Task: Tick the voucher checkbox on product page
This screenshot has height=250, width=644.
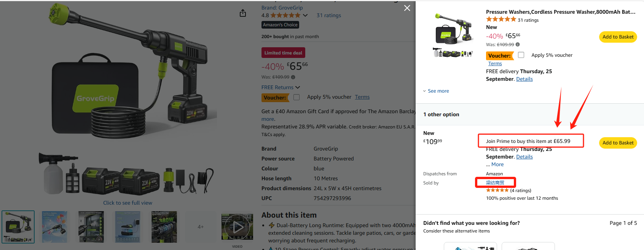Action: pos(296,97)
